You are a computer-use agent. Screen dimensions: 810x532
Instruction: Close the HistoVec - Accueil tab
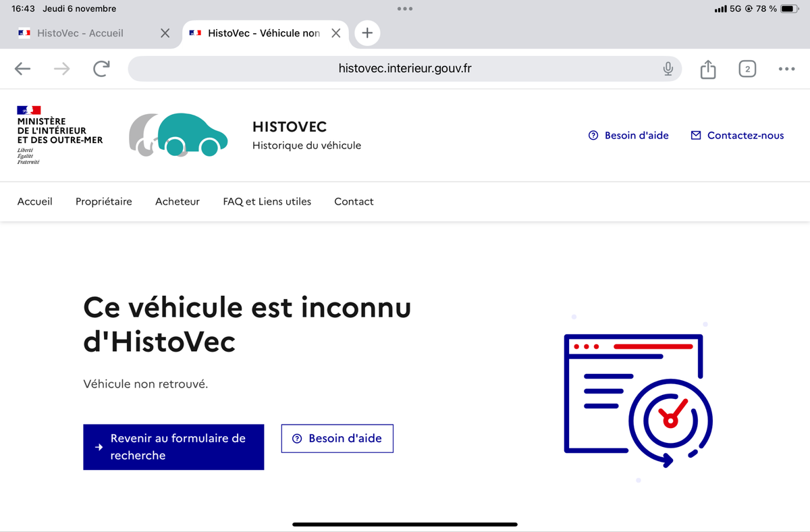click(165, 33)
